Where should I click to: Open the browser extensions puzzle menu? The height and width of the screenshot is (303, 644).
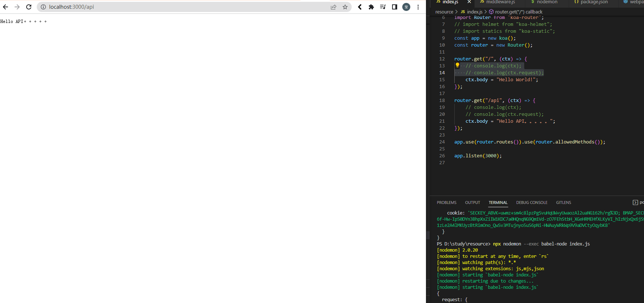(x=371, y=7)
